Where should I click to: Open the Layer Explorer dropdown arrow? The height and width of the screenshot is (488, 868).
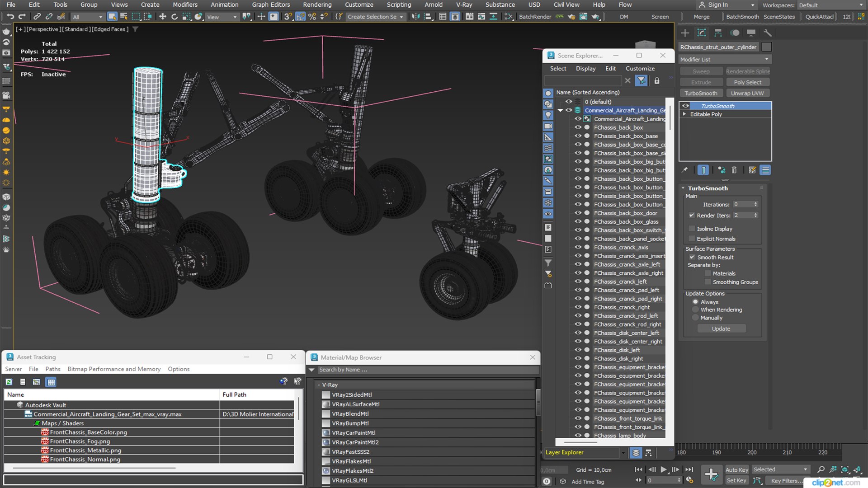point(623,452)
